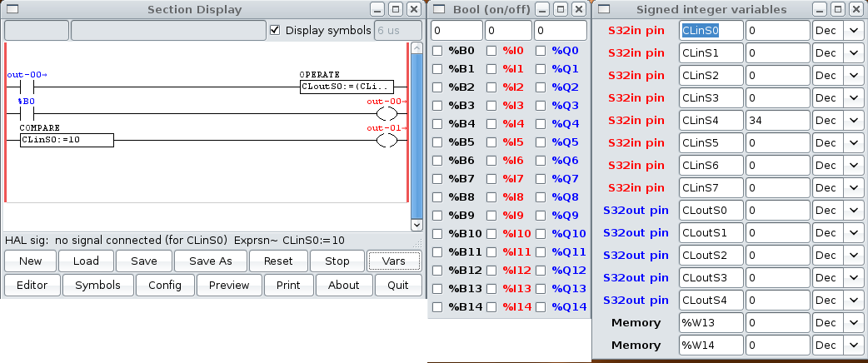Select the COMPARE block CLinS0:=10
Image resolution: width=868 pixels, height=363 pixels.
pos(66,140)
